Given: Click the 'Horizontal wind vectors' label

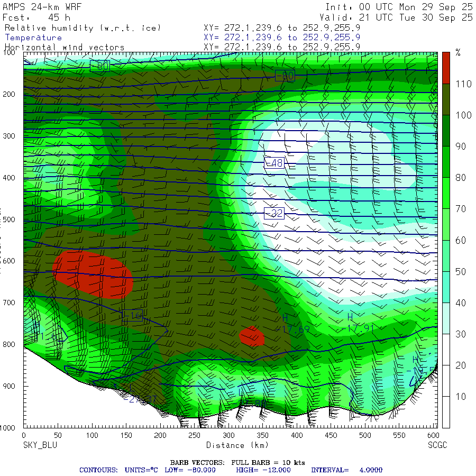Looking at the screenshot, I should click(65, 48).
